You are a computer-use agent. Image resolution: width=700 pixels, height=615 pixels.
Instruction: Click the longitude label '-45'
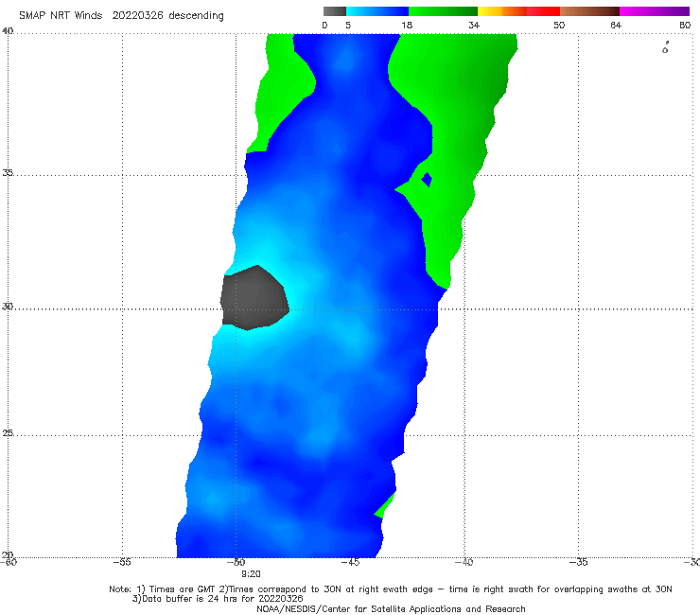350,562
